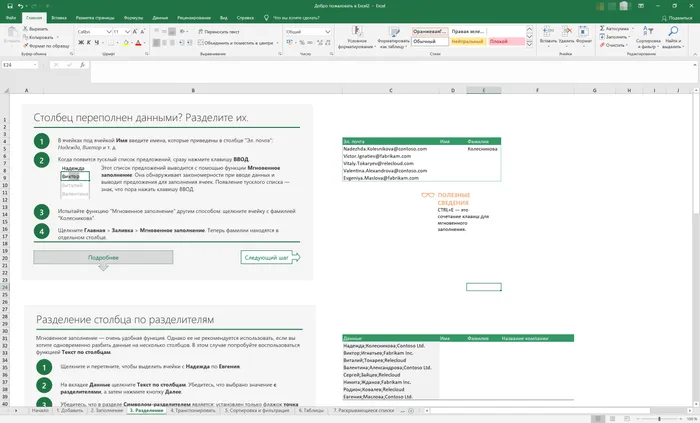This screenshot has width=700, height=423.
Task: Increase font size with large A icon
Action: (x=135, y=32)
